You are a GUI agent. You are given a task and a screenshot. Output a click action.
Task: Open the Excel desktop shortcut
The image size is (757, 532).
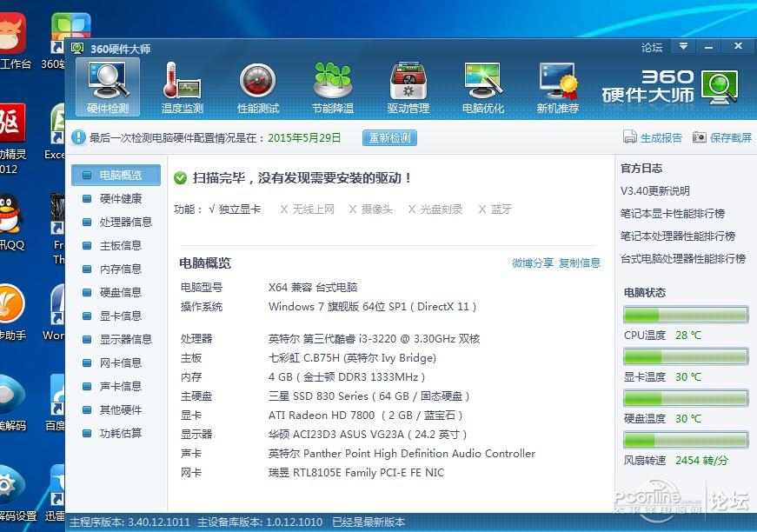(56, 131)
